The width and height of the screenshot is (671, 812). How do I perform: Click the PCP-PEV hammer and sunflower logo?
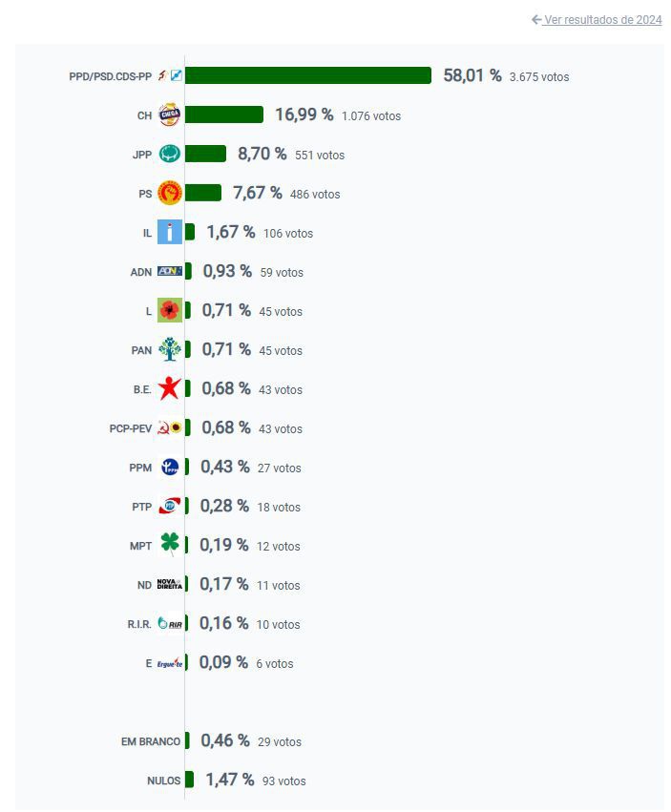point(169,428)
